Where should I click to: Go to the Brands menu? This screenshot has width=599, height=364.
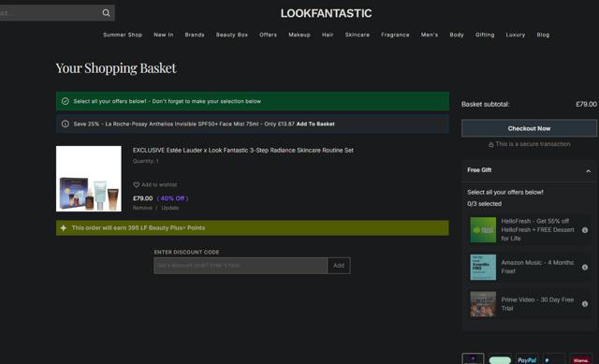195,35
